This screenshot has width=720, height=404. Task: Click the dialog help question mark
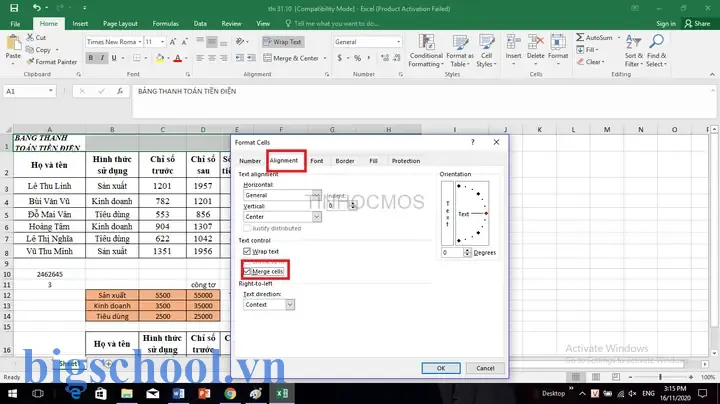(x=472, y=142)
